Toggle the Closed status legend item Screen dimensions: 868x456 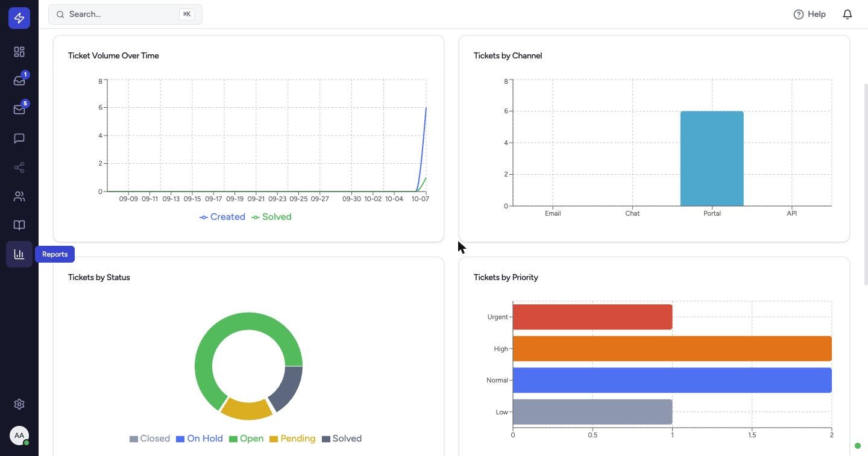(149, 439)
